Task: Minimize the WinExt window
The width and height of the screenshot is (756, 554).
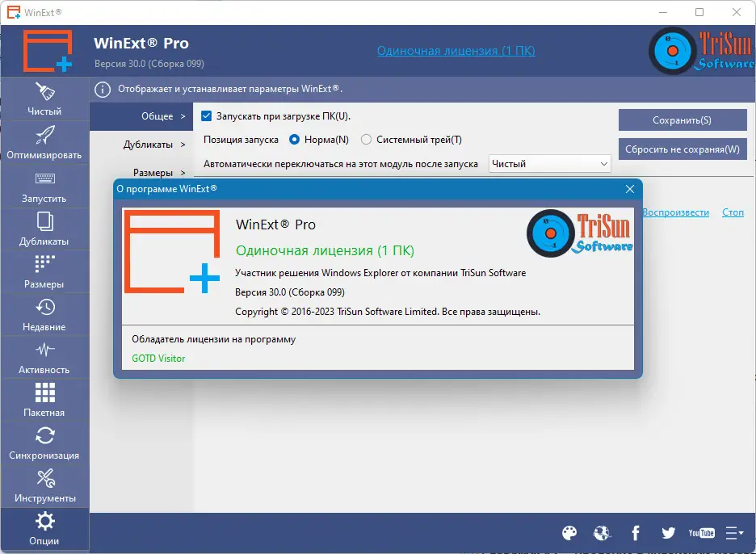Action: 663,12
